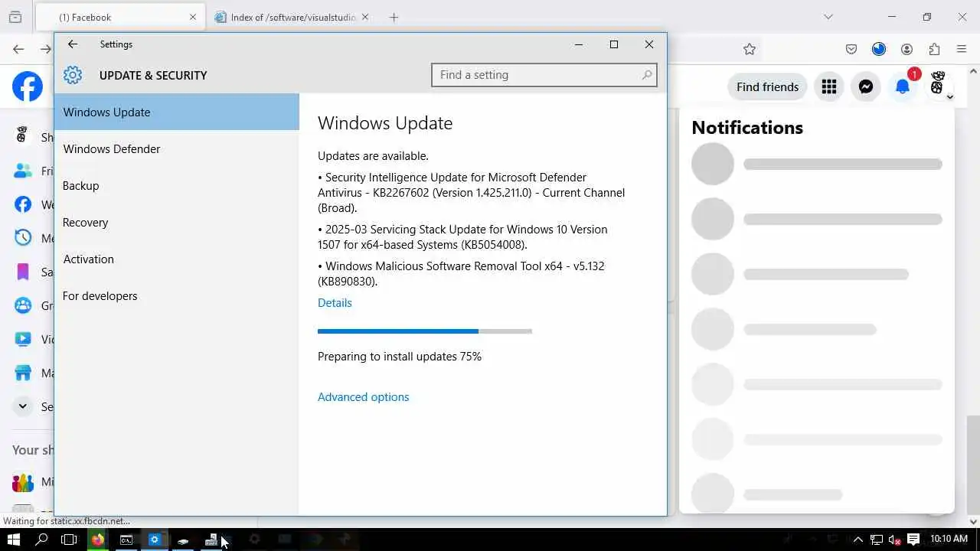Go to Recovery settings
The width and height of the screenshot is (980, 551).
coord(177,222)
